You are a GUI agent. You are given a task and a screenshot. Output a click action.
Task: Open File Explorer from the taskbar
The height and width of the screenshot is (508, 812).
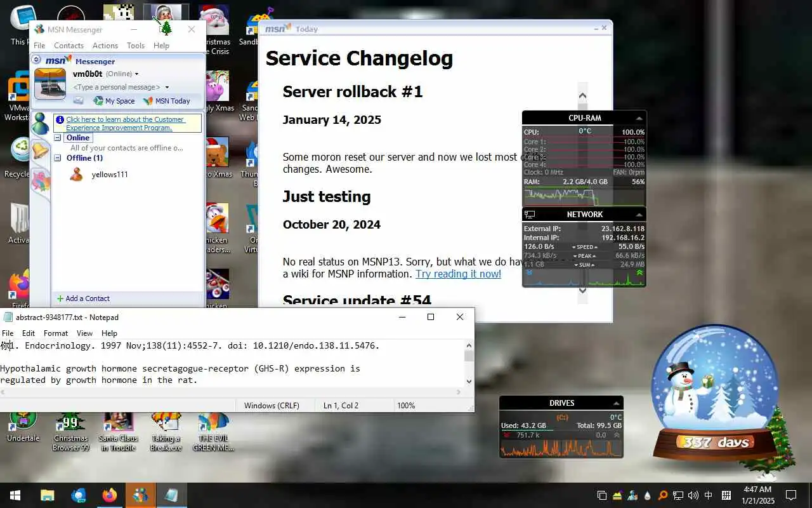pyautogui.click(x=48, y=495)
